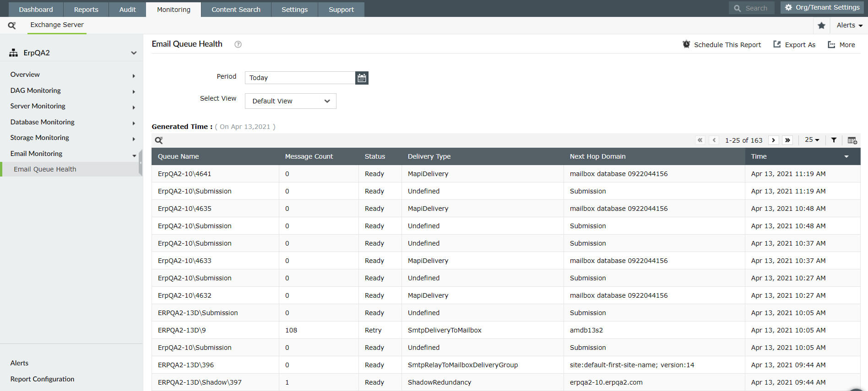Click the SmtpRelayToMailboxDeliveryGroup cell
The width and height of the screenshot is (868, 391).
click(463, 365)
